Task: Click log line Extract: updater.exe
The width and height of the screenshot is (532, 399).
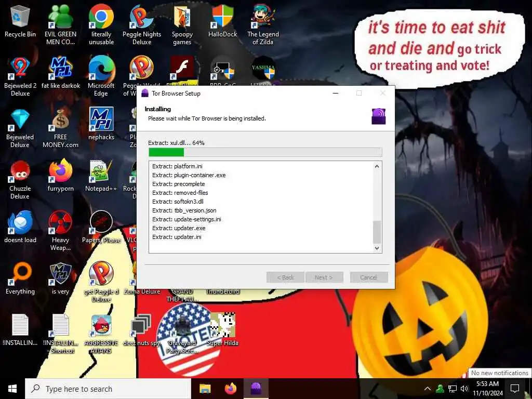Action: (179, 228)
